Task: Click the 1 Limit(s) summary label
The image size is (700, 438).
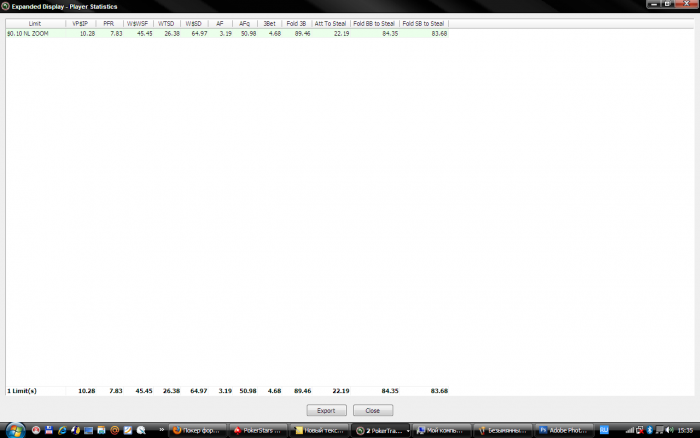Action: pos(22,391)
